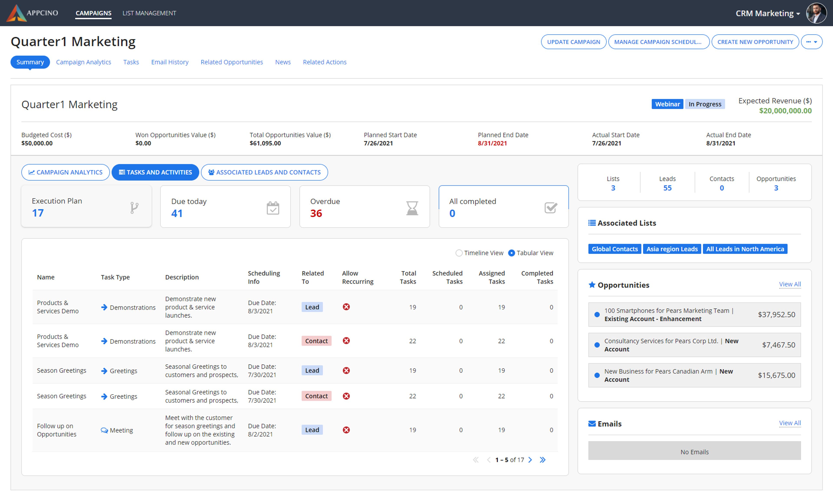Click the Overdue hourglass icon
Screen dimensions: 833x504
coord(412,208)
